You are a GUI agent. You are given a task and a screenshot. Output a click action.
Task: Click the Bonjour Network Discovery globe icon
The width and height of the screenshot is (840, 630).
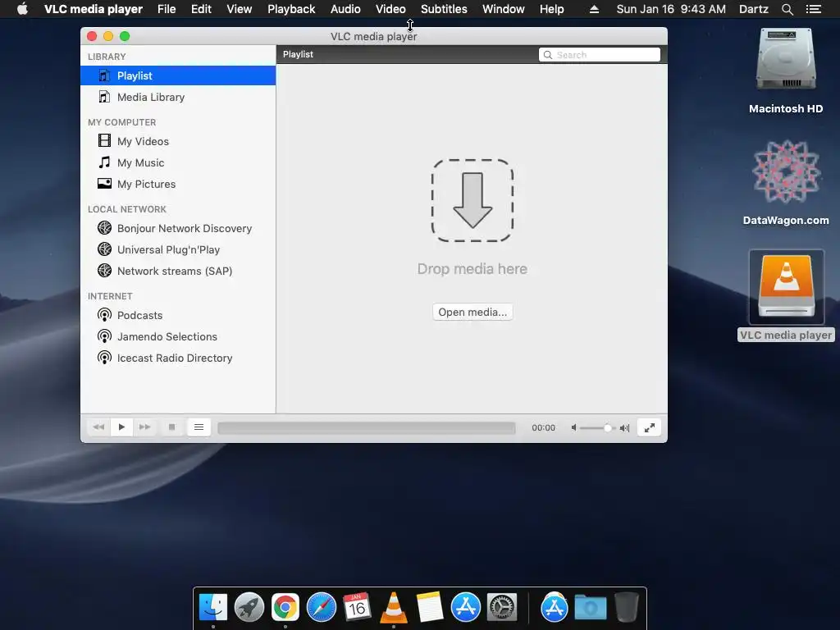(104, 228)
